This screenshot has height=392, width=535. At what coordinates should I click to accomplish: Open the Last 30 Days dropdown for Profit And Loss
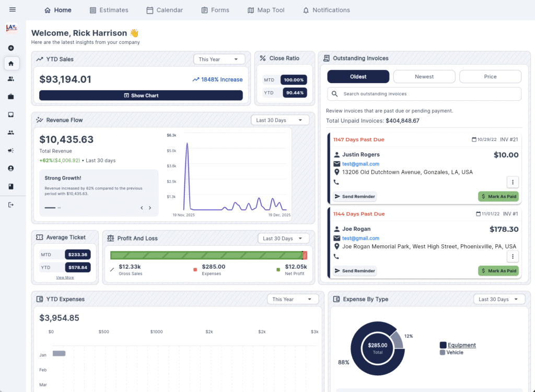coord(283,238)
